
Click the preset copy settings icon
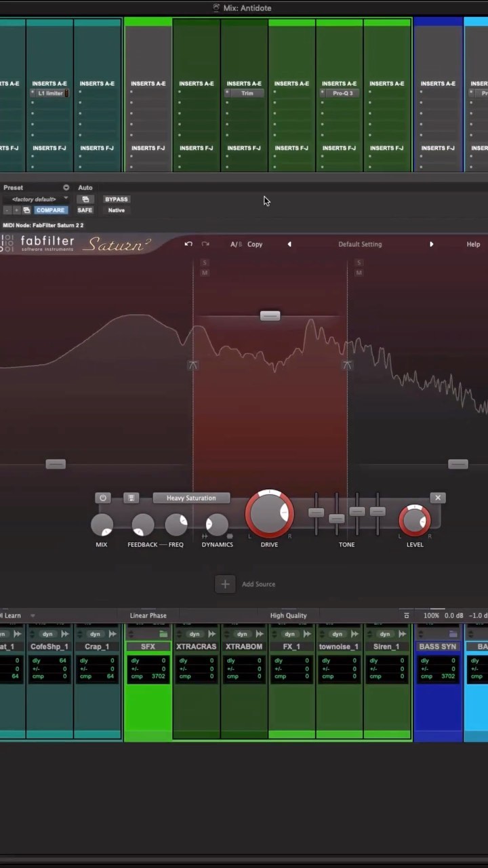click(x=26, y=210)
